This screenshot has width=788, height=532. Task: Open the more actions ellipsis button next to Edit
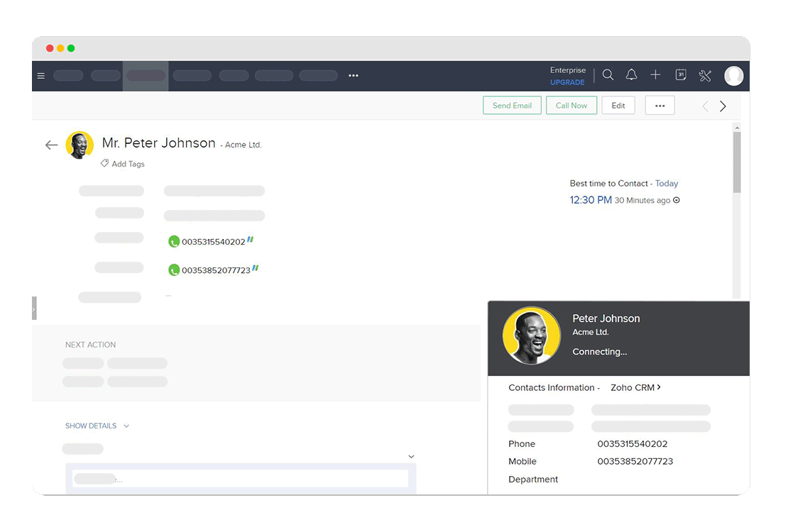660,106
